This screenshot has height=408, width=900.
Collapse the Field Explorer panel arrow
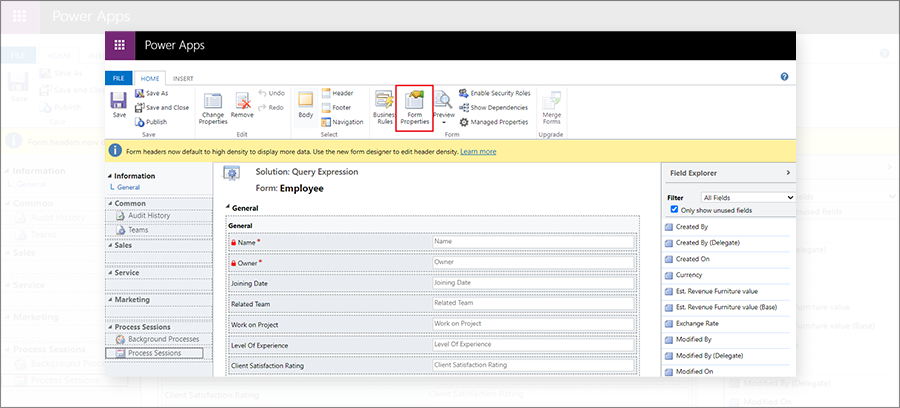[788, 173]
